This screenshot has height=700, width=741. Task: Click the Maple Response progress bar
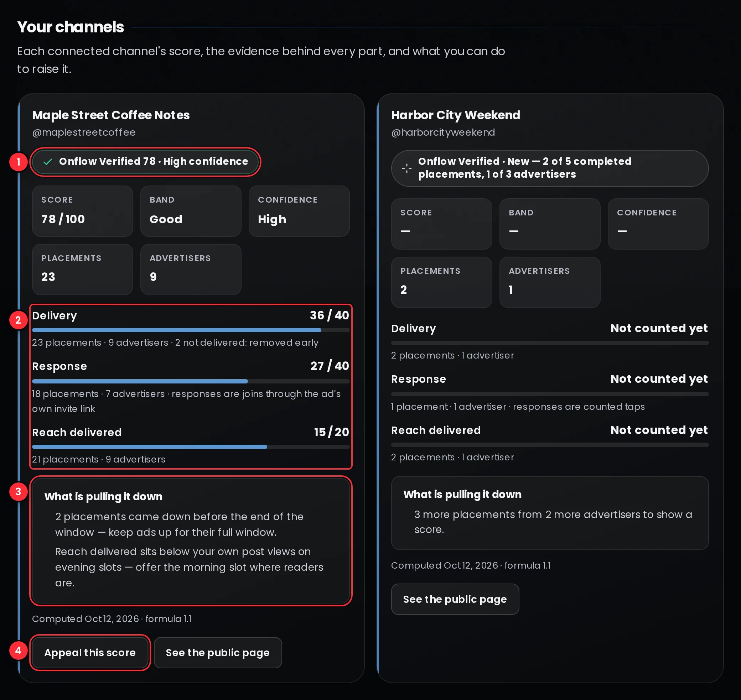[x=191, y=381]
